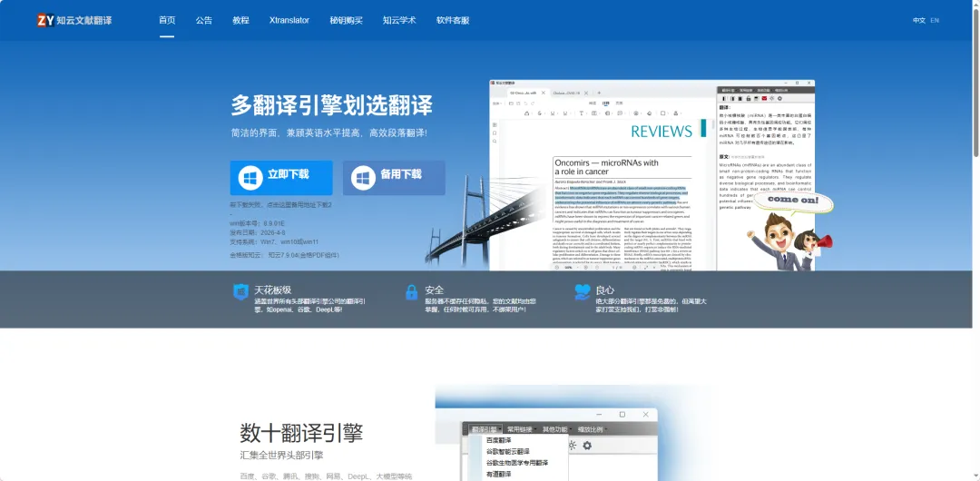Click the heart-in-hand icon beside 良心

pyautogui.click(x=583, y=291)
